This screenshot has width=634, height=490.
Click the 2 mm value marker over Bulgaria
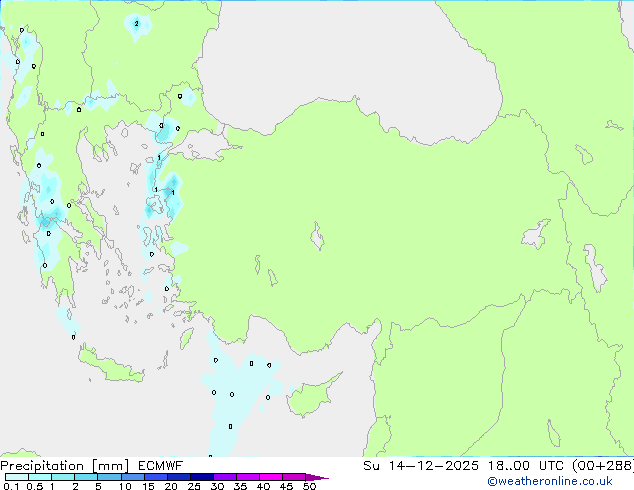coord(136,23)
